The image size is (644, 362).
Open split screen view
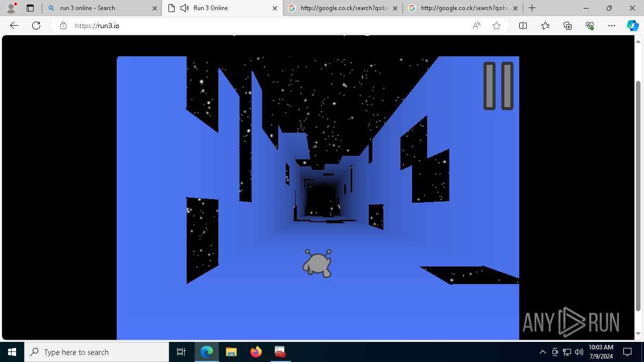coord(523,26)
